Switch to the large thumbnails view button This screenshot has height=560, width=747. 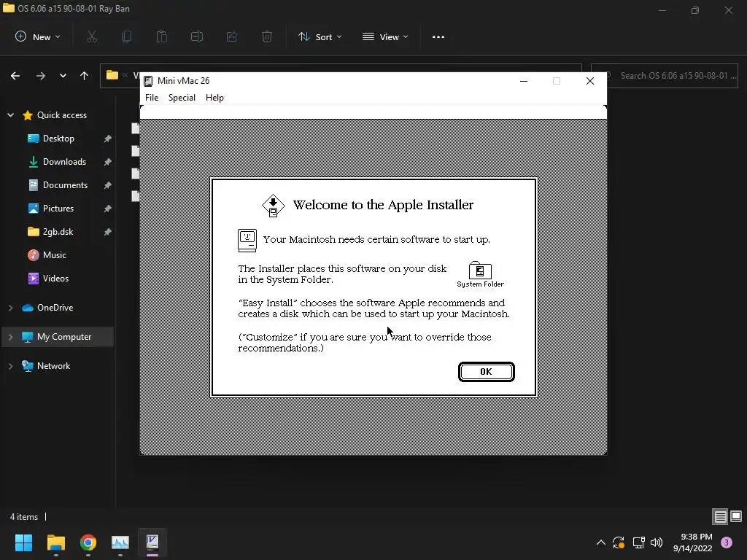pos(736,516)
